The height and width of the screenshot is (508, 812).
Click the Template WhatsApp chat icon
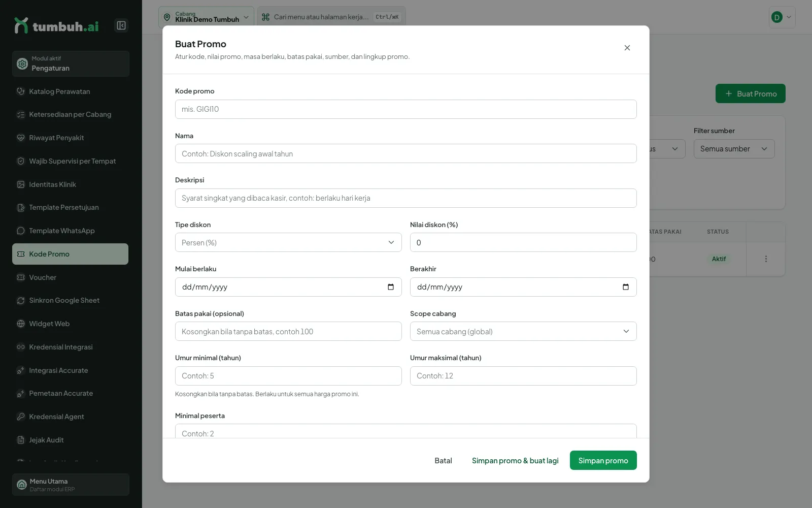pos(21,231)
